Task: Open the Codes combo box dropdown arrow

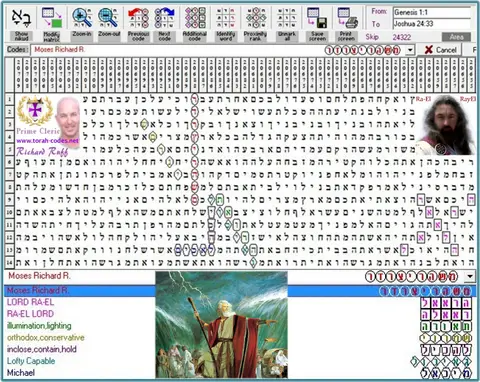Action: coord(410,50)
